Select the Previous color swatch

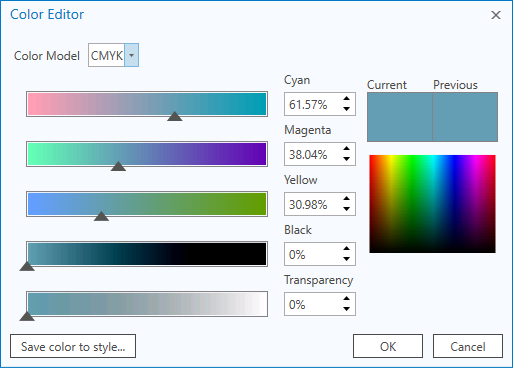(465, 117)
